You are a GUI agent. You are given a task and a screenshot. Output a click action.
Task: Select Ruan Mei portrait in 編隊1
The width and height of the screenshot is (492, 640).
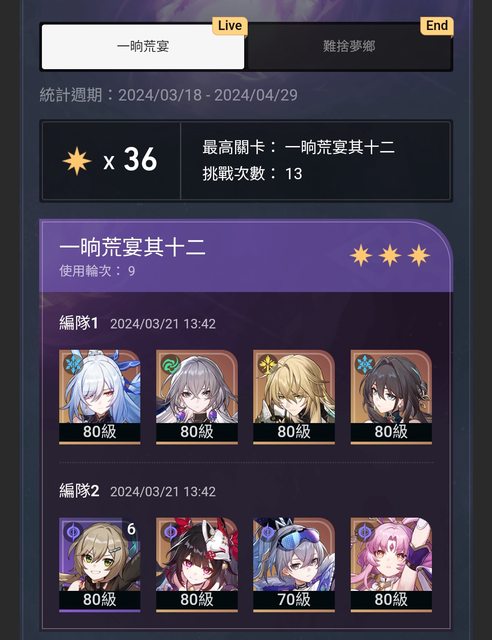tap(391, 397)
